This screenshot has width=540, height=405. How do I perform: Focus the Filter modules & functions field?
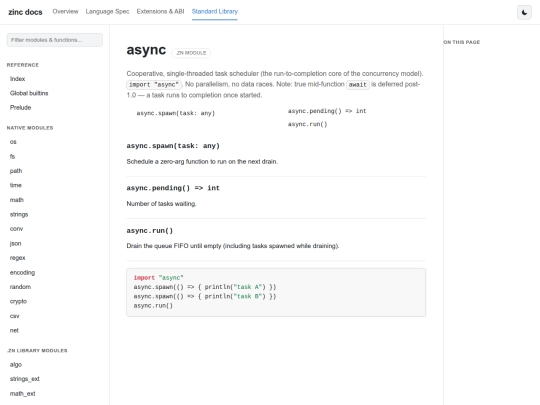(x=55, y=40)
